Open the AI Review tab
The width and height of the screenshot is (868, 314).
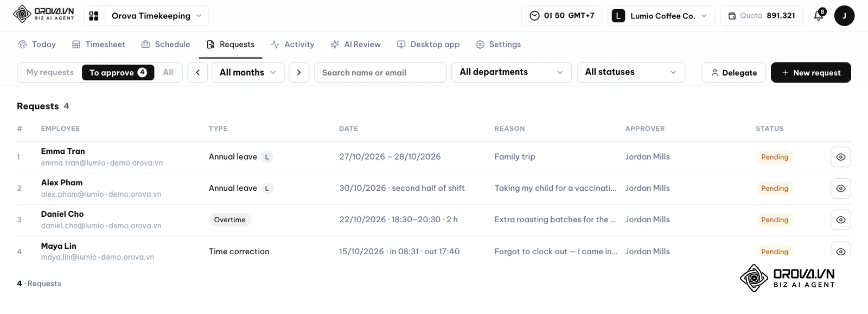[356, 45]
